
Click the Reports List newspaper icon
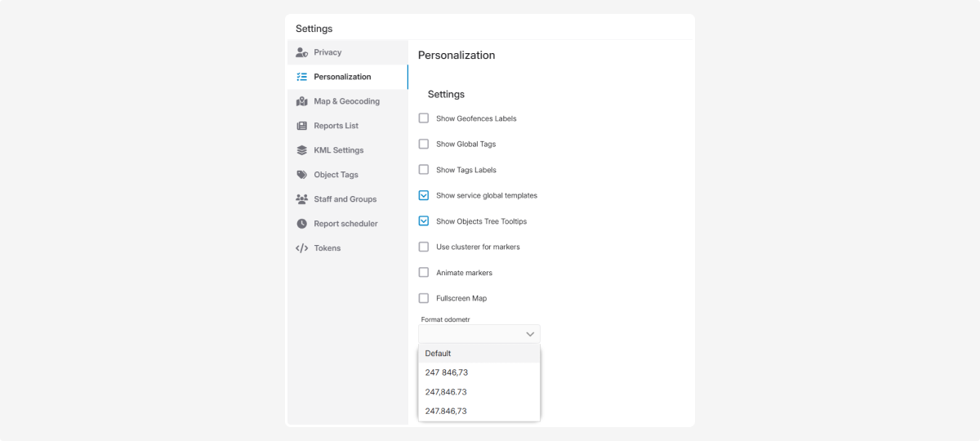point(301,126)
